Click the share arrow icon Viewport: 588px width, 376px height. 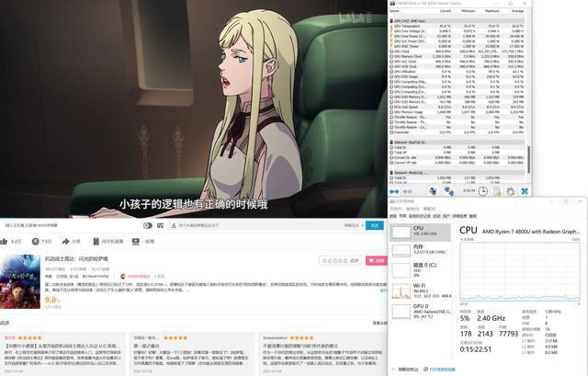[65, 241]
